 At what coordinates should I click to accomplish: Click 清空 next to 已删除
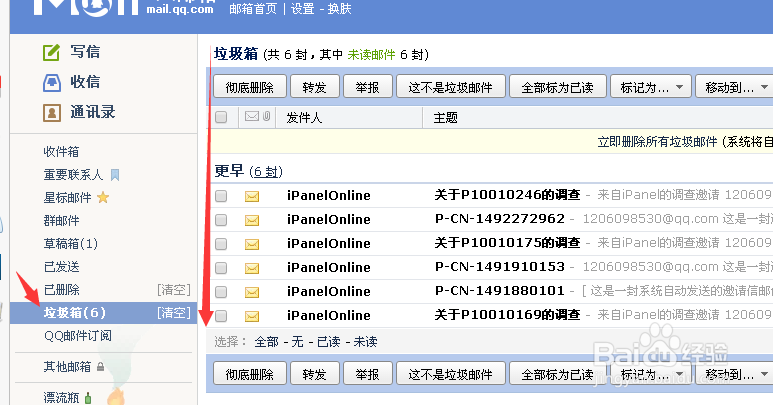click(174, 290)
